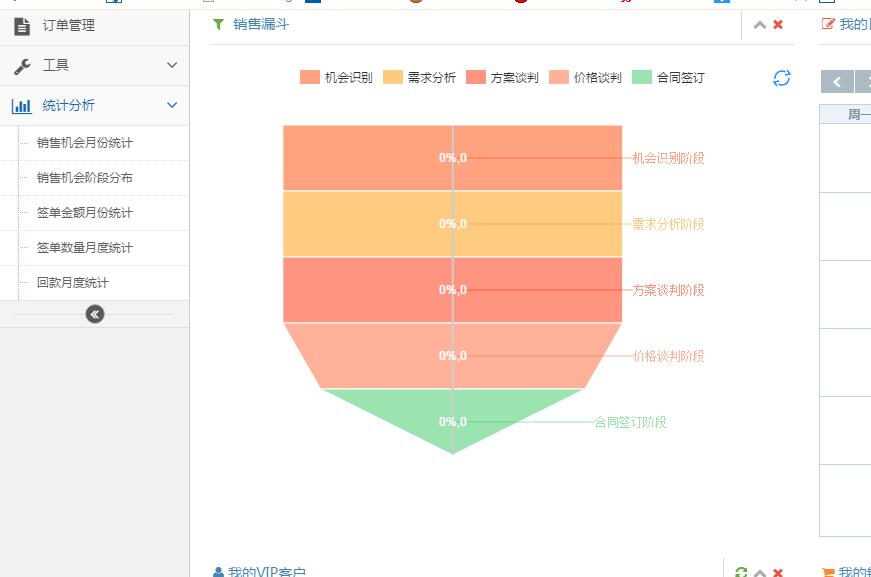
Task: Toggle the 需求分析 legend series
Action: (419, 78)
